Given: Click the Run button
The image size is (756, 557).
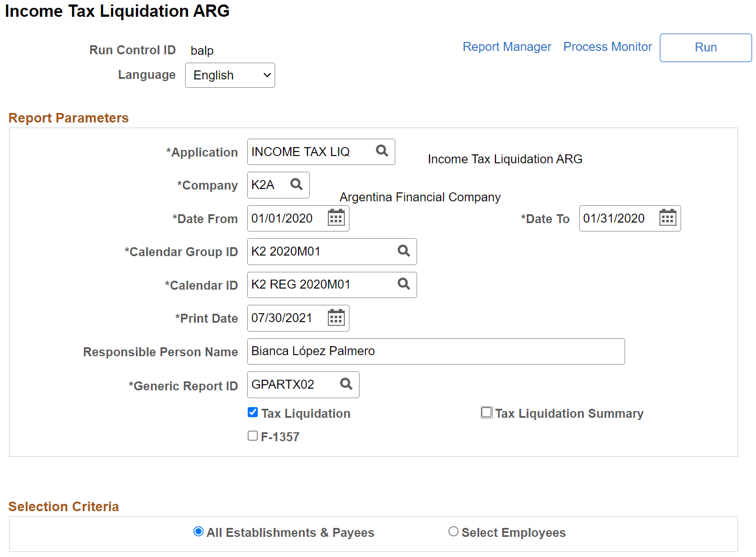Looking at the screenshot, I should [705, 48].
